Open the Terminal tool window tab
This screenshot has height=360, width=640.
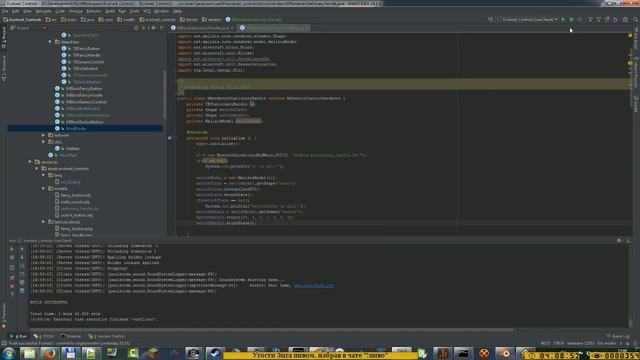click(71, 336)
